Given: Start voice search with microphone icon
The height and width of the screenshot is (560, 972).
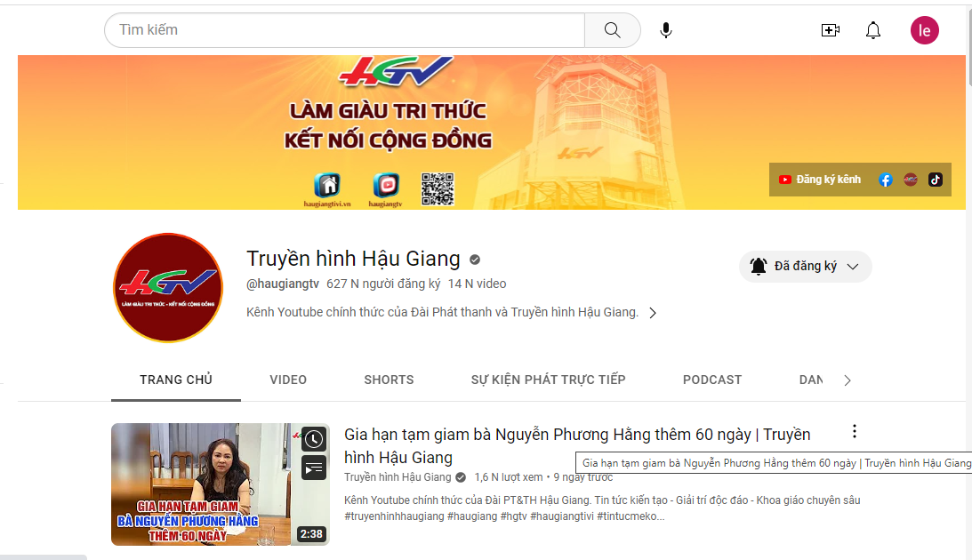Looking at the screenshot, I should 666,29.
